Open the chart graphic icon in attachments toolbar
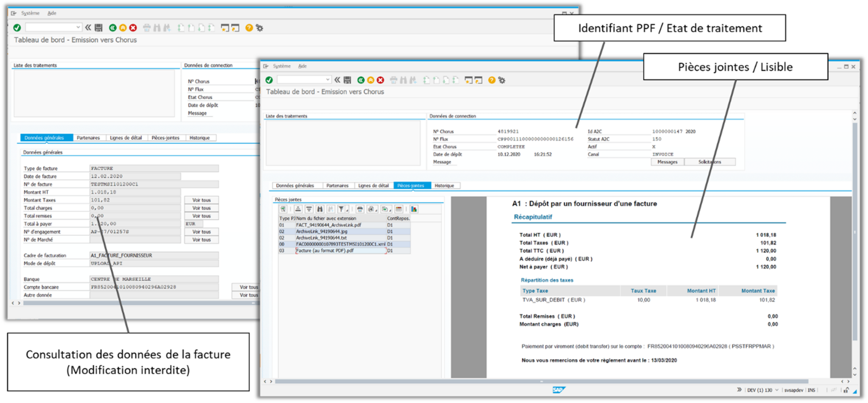This screenshot has width=868, height=403. 414,209
